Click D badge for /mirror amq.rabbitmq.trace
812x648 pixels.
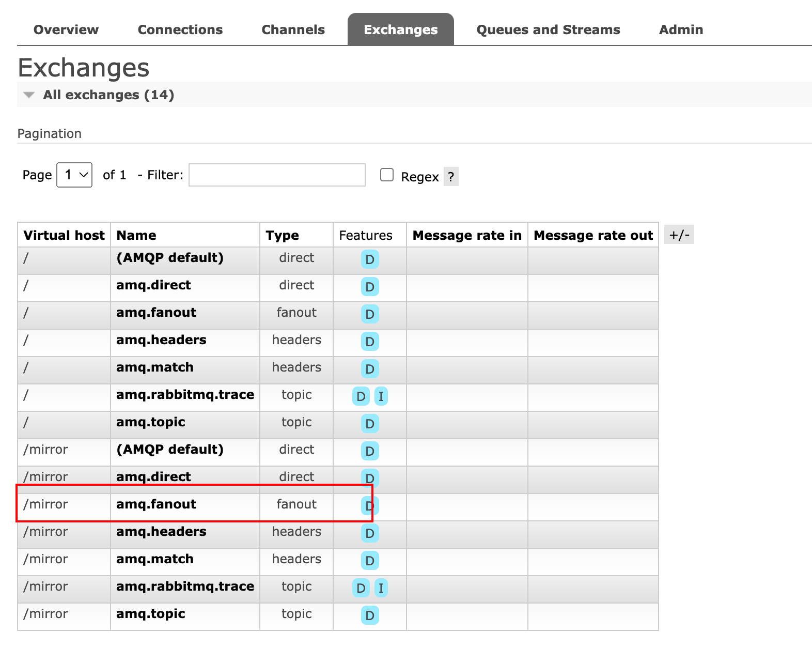click(361, 588)
